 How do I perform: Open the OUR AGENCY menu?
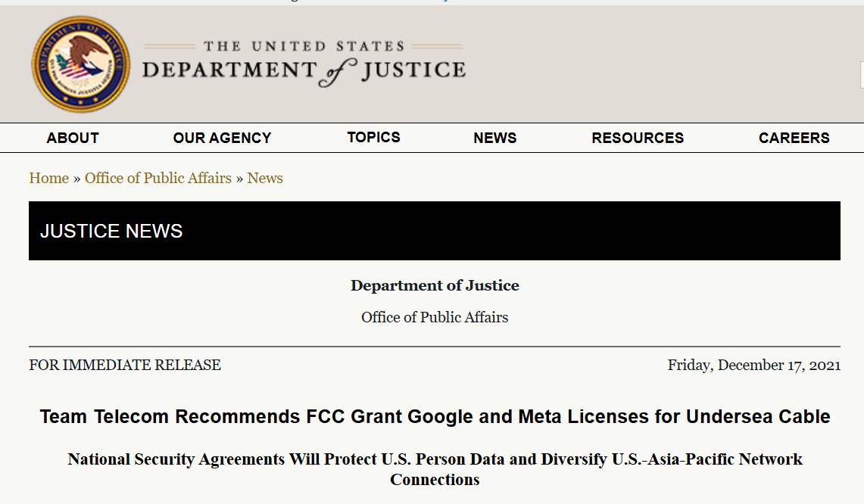point(222,138)
